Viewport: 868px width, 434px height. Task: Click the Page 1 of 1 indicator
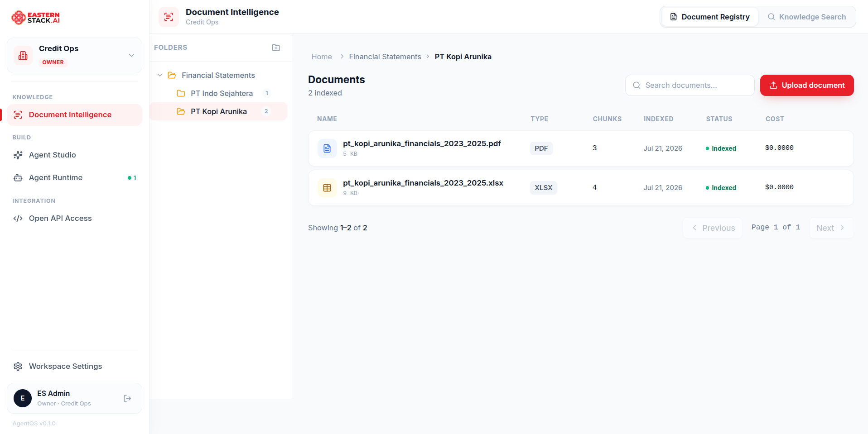coord(776,227)
